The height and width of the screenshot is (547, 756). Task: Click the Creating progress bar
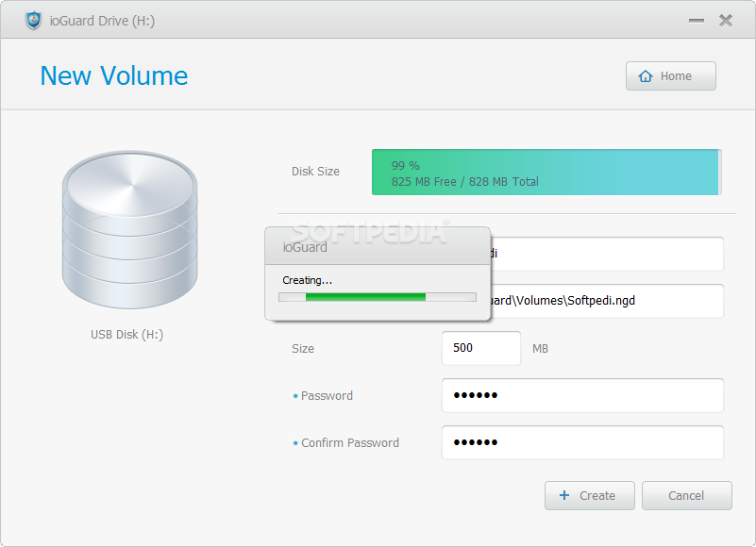[378, 297]
